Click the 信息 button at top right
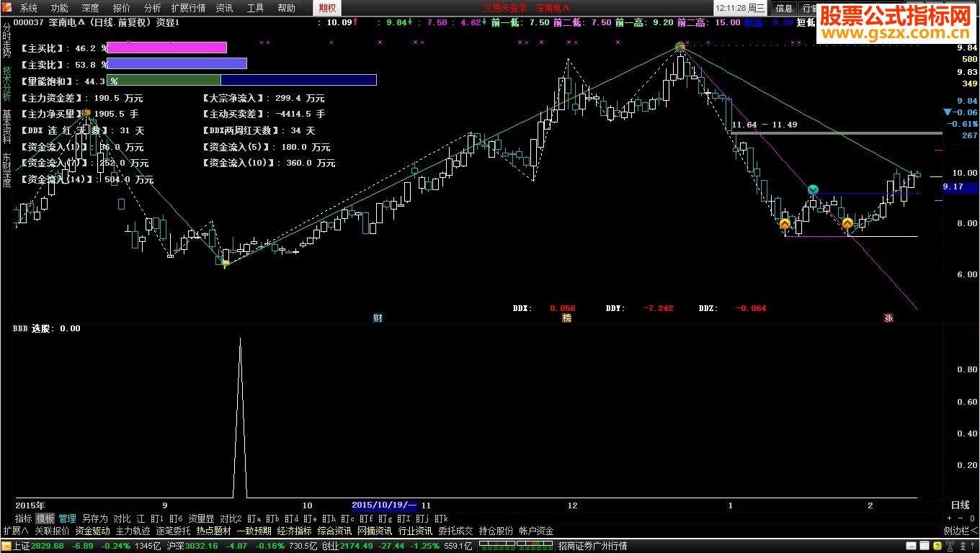Viewport: 980px width, 553px height. (x=784, y=9)
